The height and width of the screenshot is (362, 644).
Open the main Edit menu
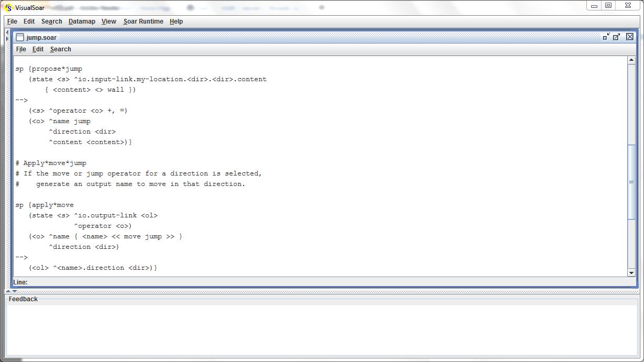tap(29, 21)
